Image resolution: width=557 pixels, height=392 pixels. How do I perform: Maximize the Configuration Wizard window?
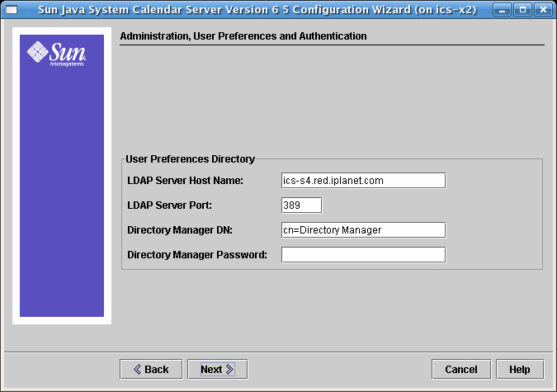[x=522, y=10]
